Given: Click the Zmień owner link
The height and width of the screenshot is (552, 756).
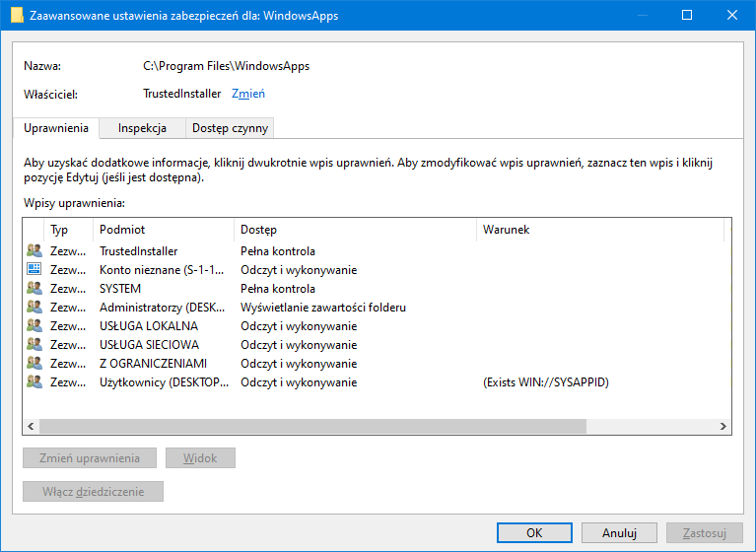Looking at the screenshot, I should [x=248, y=94].
